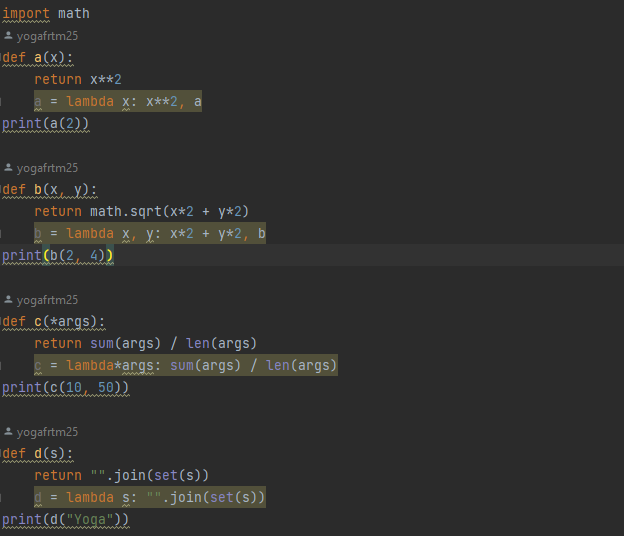Click the 'return "".join(set(s))' line
The width and height of the screenshot is (624, 536).
[x=122, y=476]
